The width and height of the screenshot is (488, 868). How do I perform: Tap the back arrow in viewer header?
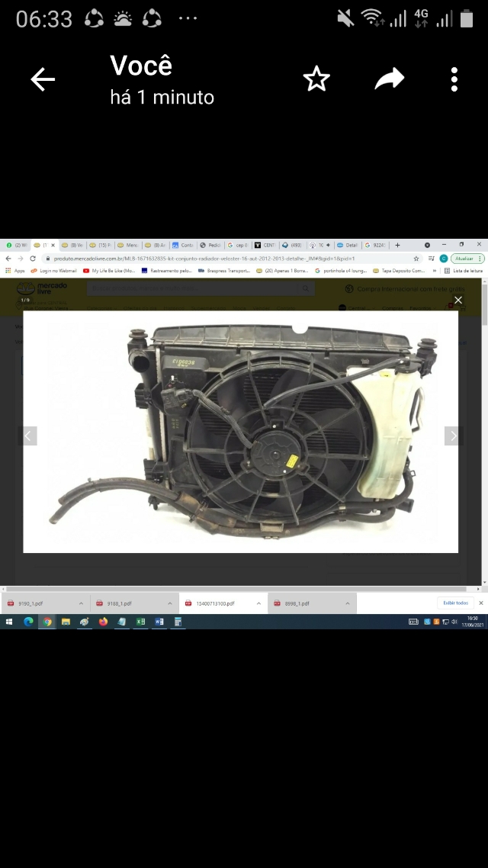(x=43, y=79)
